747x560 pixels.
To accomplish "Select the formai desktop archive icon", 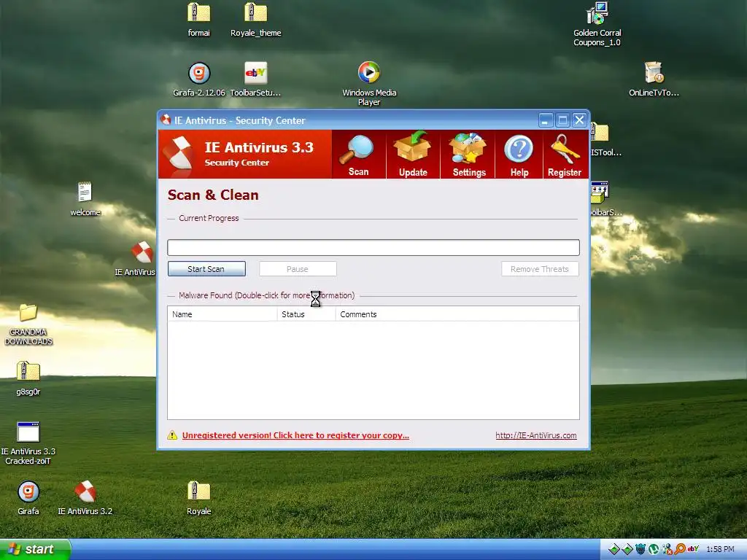I will click(198, 20).
